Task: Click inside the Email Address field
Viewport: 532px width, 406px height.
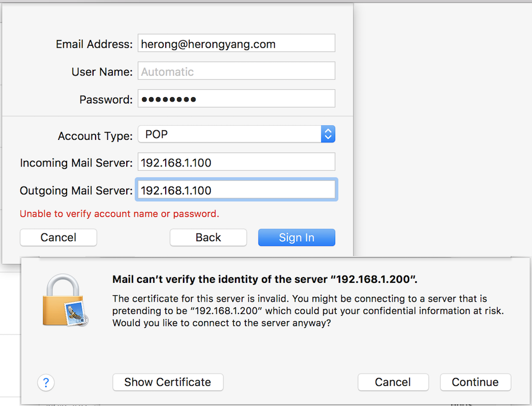Action: pyautogui.click(x=236, y=44)
